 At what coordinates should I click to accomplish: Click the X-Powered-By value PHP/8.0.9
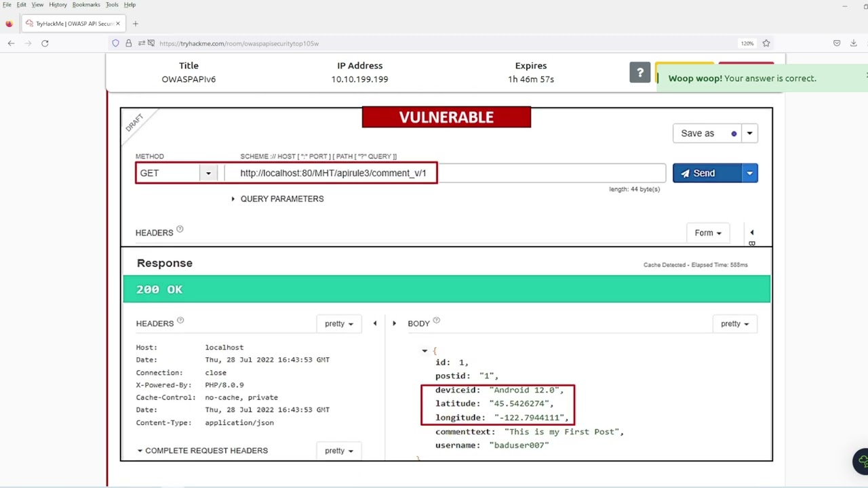pos(224,385)
